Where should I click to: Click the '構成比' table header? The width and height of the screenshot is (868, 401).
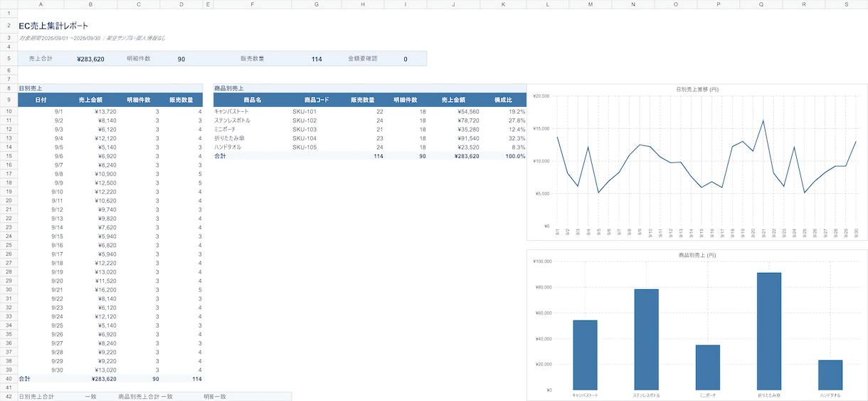[503, 100]
